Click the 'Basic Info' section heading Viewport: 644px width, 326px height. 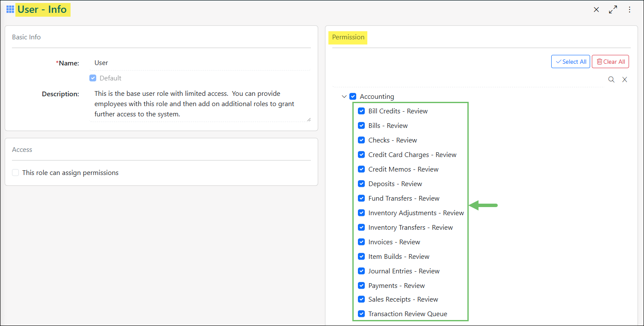coord(26,37)
